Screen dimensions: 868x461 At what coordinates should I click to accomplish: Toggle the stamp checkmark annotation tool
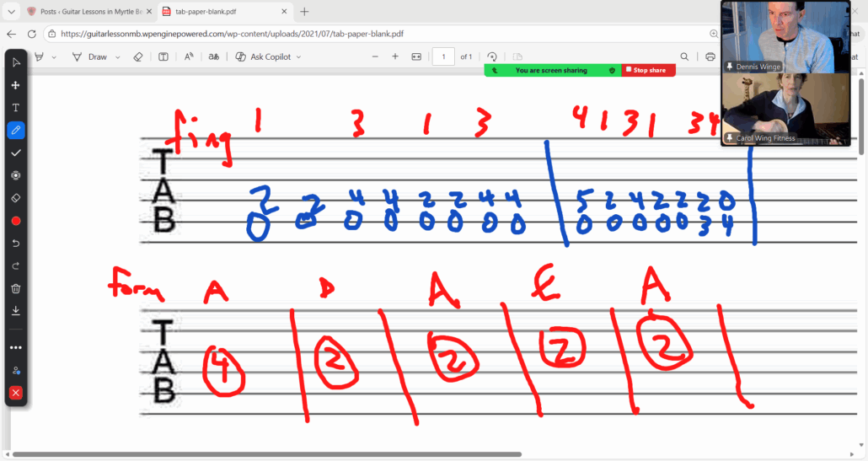click(x=15, y=153)
